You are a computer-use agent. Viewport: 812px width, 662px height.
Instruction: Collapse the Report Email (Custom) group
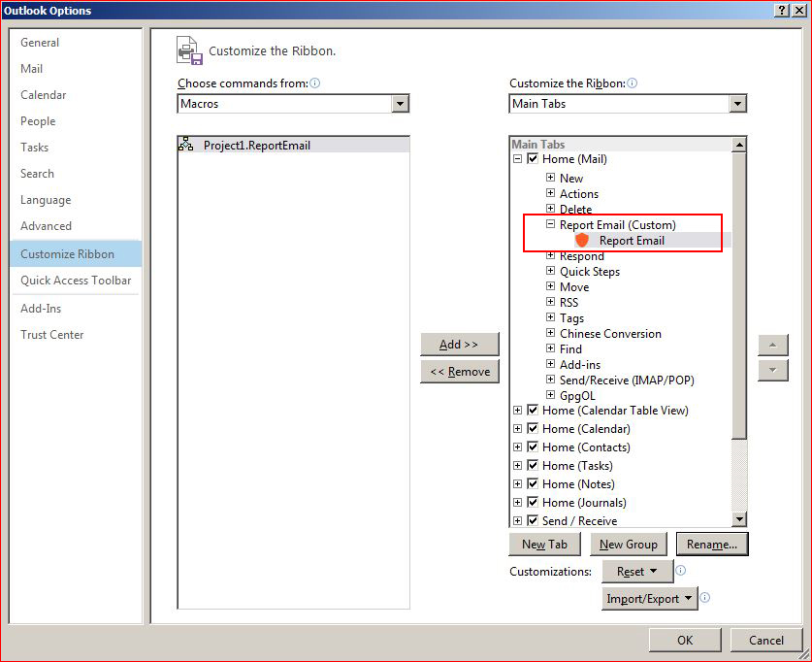[550, 224]
